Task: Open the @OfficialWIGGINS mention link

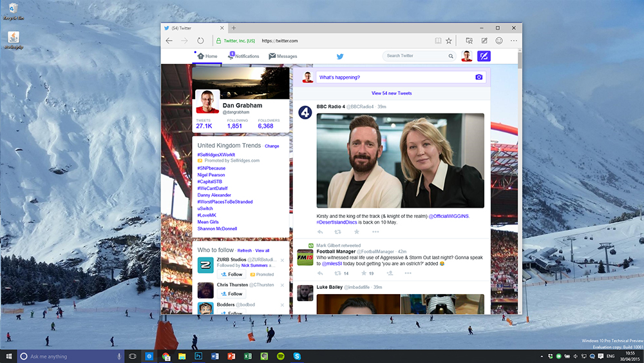Action: pos(448,216)
